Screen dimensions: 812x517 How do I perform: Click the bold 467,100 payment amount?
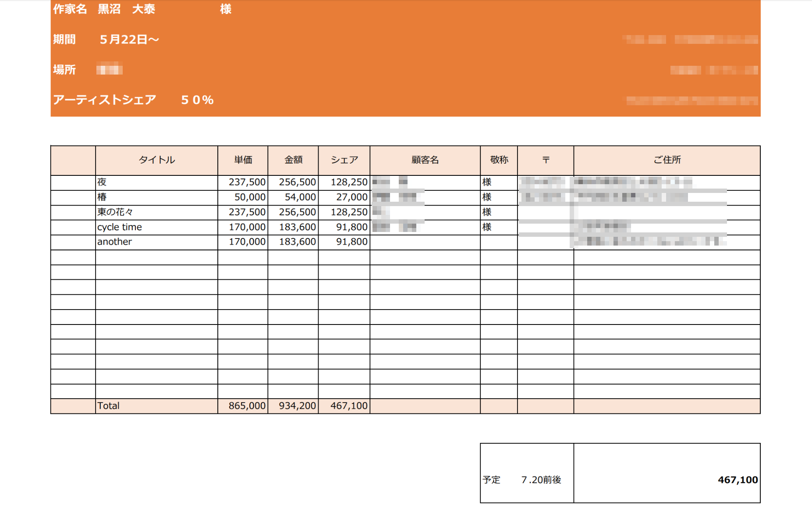(738, 480)
